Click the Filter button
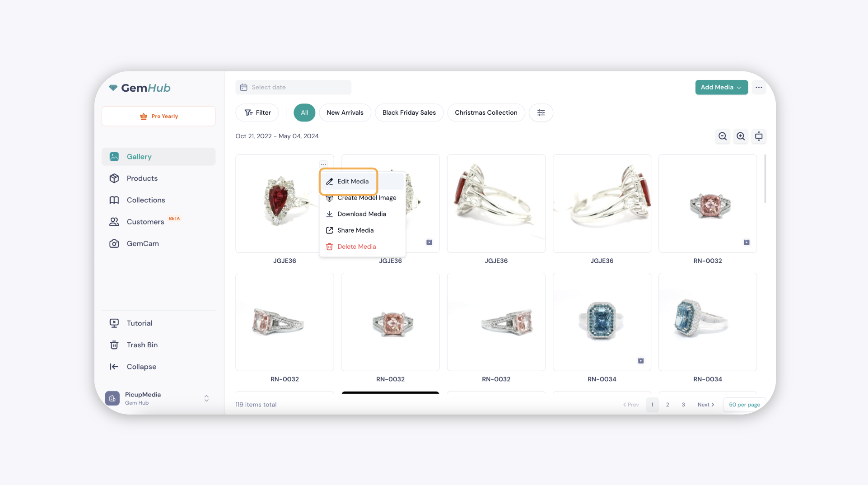This screenshot has height=485, width=868. point(257,112)
